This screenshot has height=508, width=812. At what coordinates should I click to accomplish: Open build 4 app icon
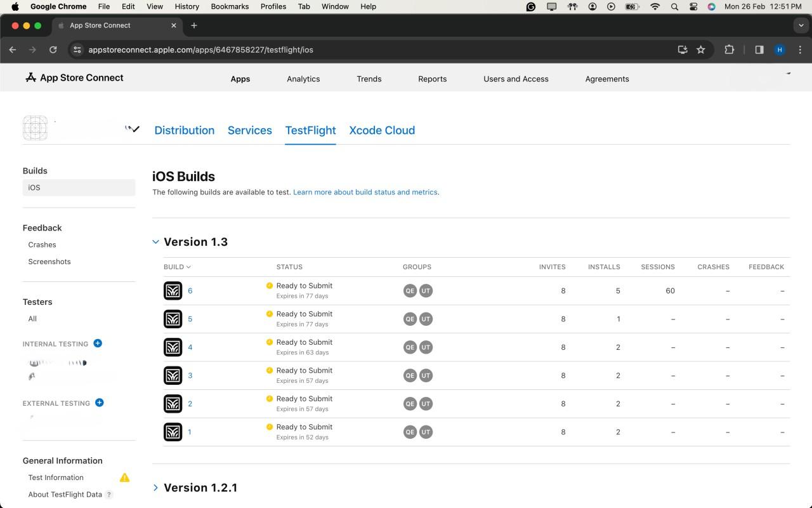[173, 347]
